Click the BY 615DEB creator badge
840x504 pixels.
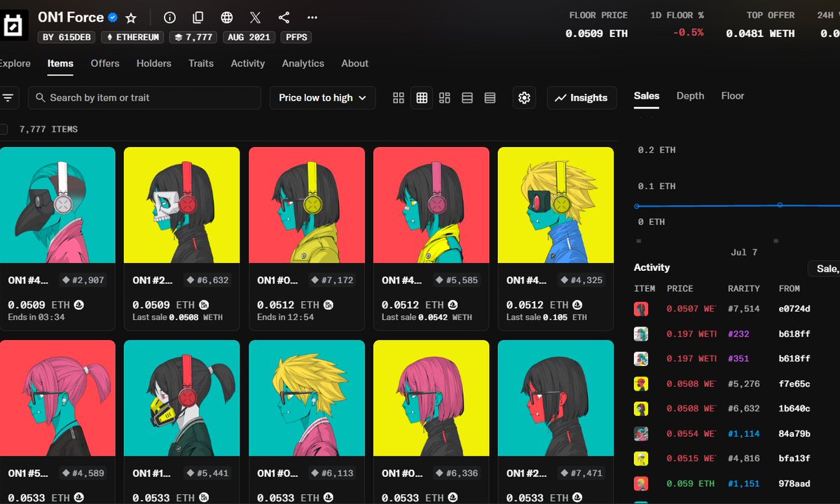67,37
